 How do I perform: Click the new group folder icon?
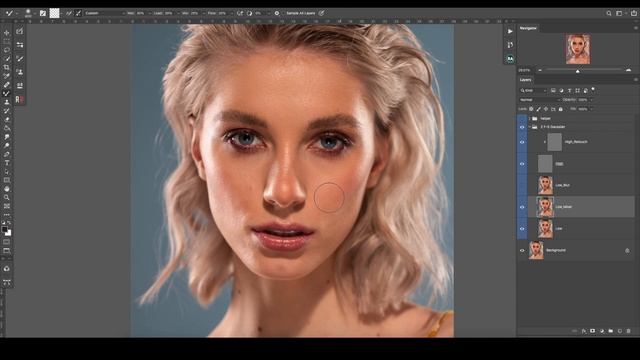[x=611, y=331]
